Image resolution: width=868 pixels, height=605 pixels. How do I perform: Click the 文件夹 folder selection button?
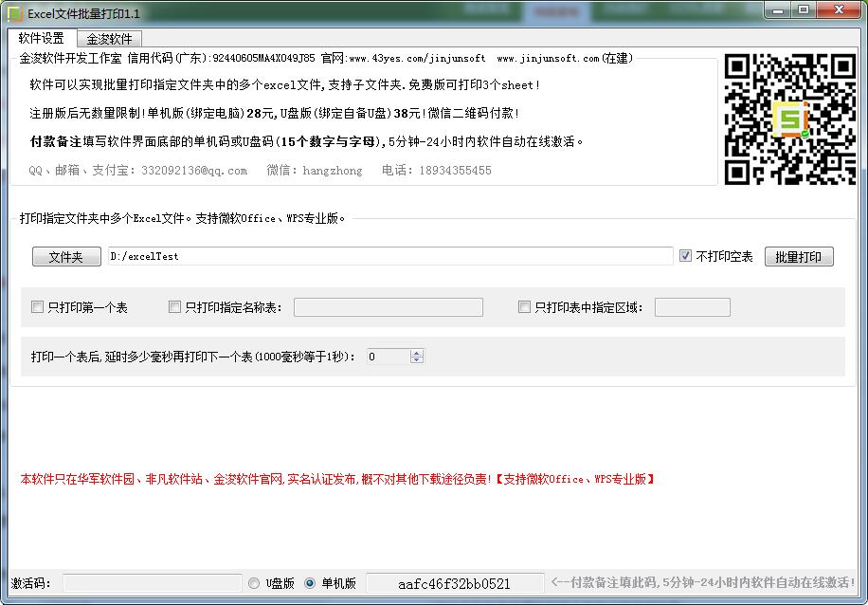tap(65, 256)
